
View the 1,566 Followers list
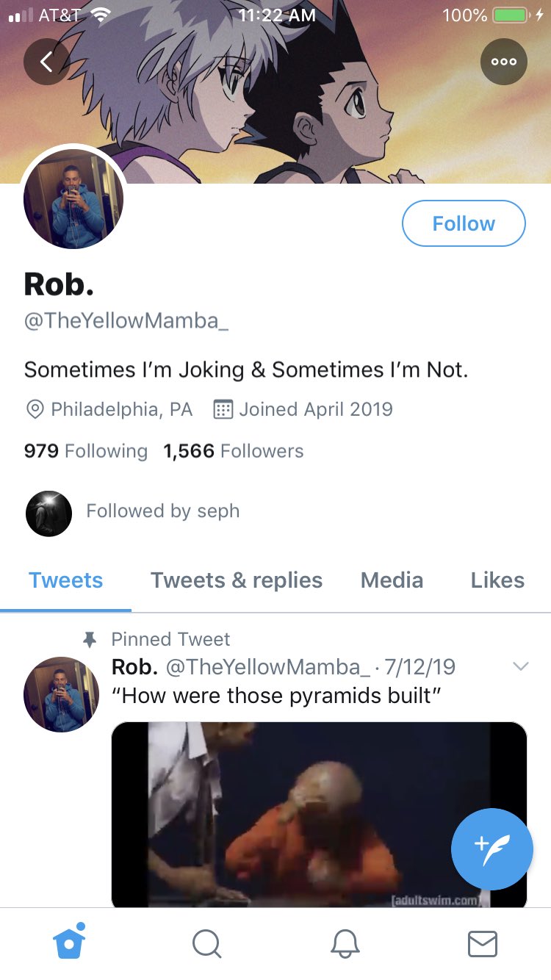click(234, 451)
